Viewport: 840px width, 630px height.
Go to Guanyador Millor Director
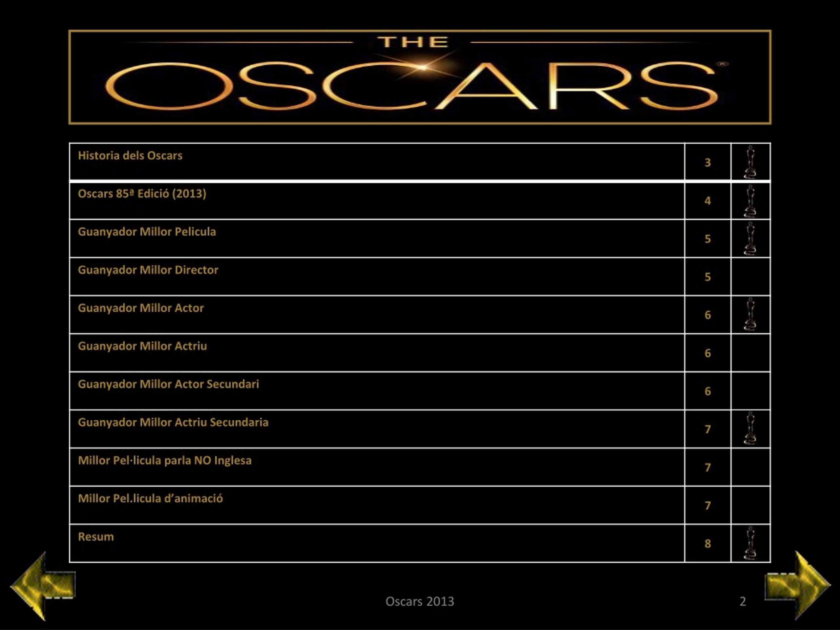click(148, 270)
